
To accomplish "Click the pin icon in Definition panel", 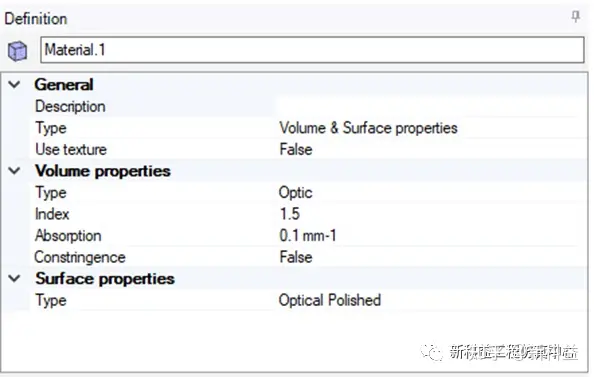I will pyautogui.click(x=575, y=17).
